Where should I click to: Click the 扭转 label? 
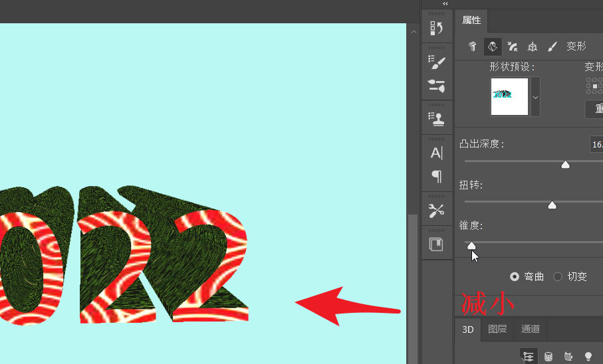471,185
